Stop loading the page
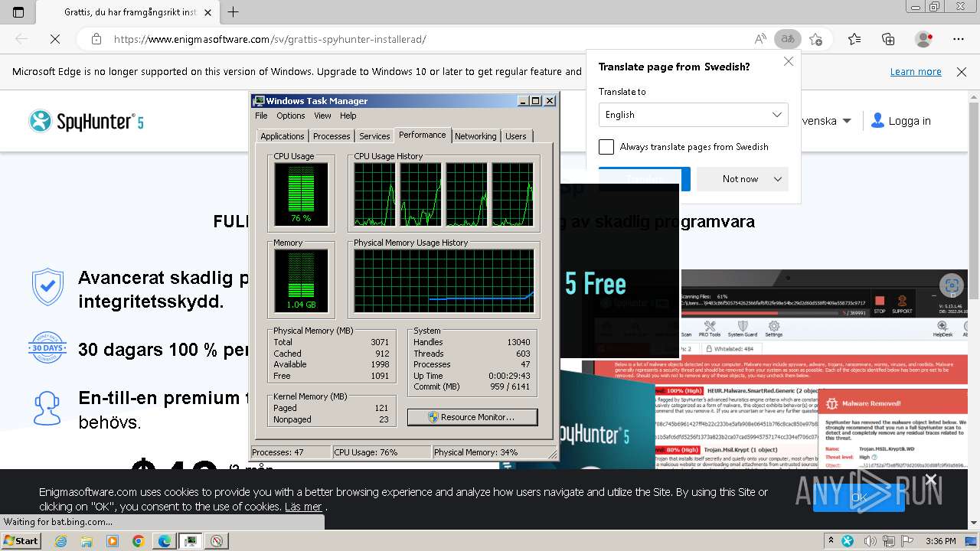Screen dimensions: 980x551 [54, 39]
